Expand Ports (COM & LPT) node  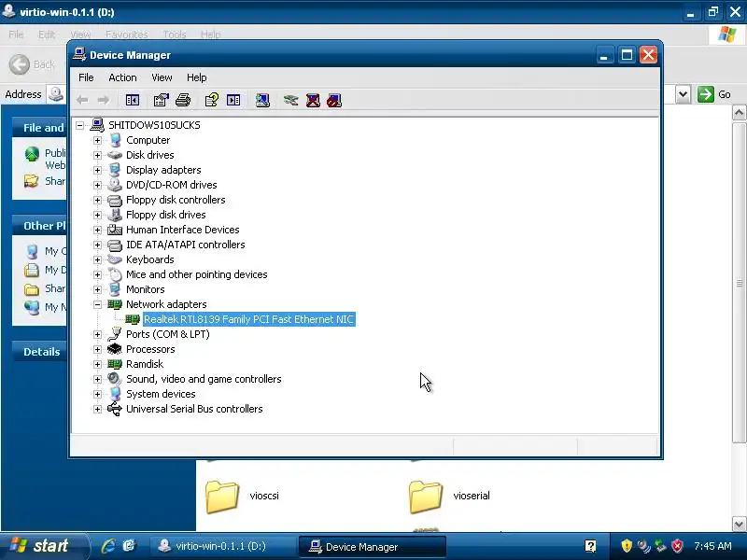[97, 334]
